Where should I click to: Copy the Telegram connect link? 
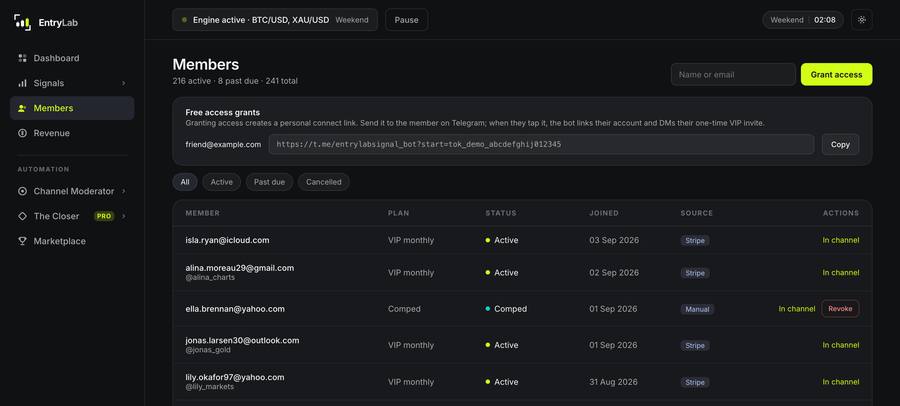[840, 145]
